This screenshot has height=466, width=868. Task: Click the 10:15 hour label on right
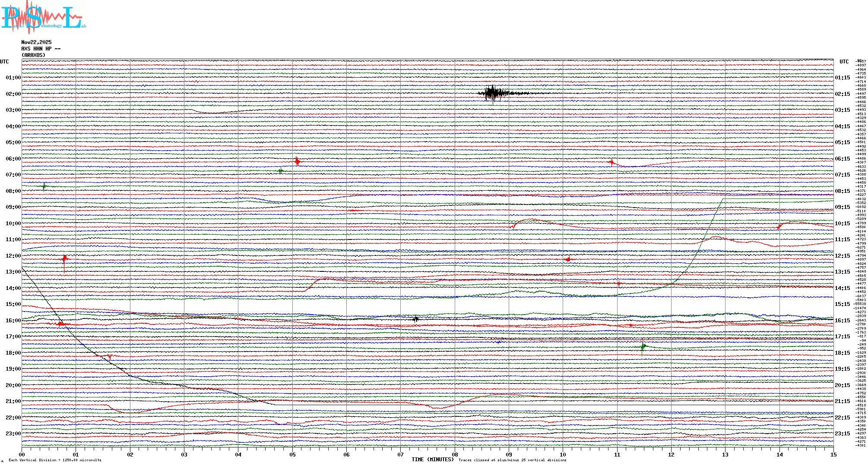(842, 224)
